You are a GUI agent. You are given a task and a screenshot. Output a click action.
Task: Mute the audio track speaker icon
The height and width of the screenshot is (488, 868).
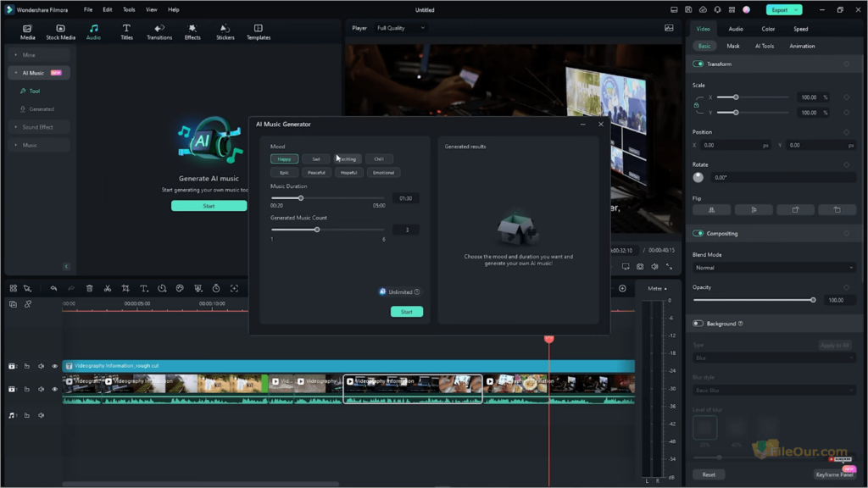pyautogui.click(x=40, y=415)
